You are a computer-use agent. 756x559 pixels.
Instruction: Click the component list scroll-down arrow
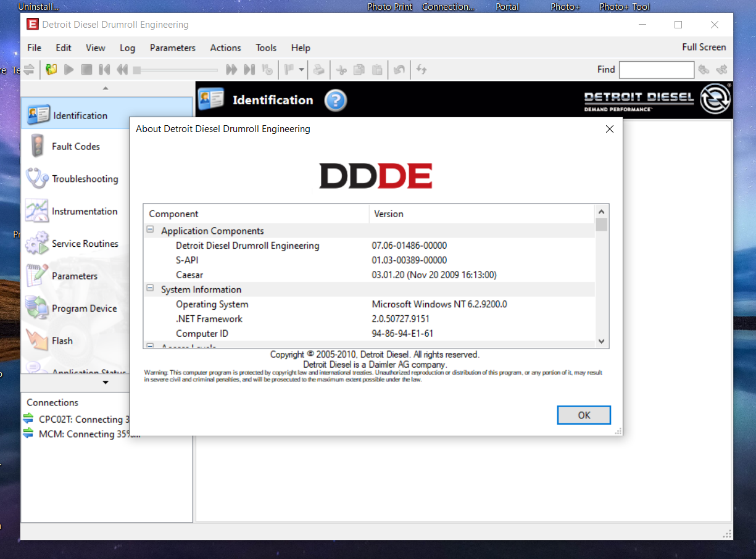point(602,341)
